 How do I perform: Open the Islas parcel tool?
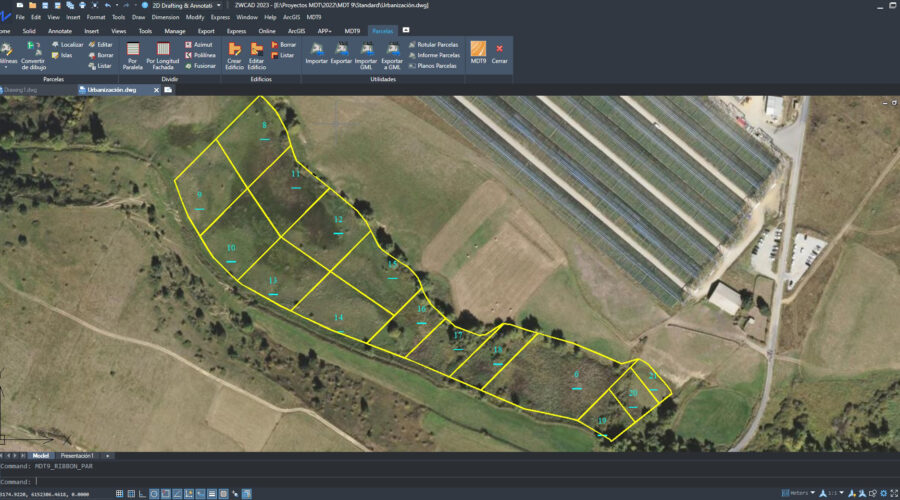pos(62,55)
